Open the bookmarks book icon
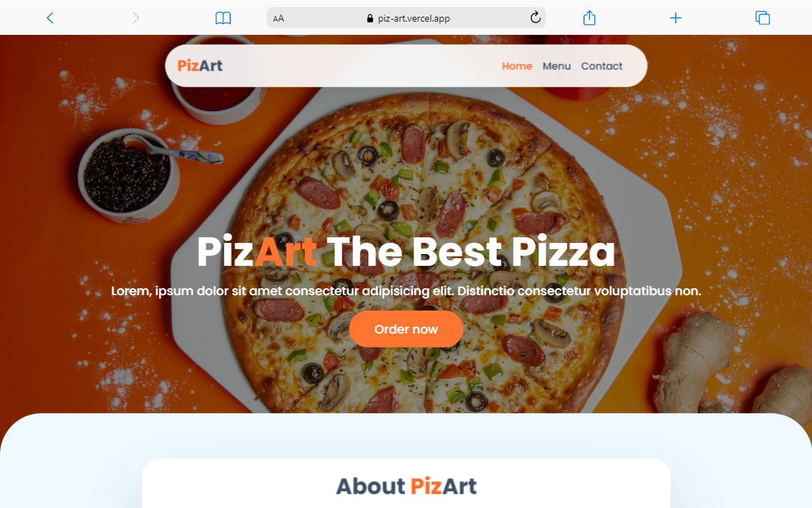Image resolution: width=812 pixels, height=508 pixels. coord(223,18)
